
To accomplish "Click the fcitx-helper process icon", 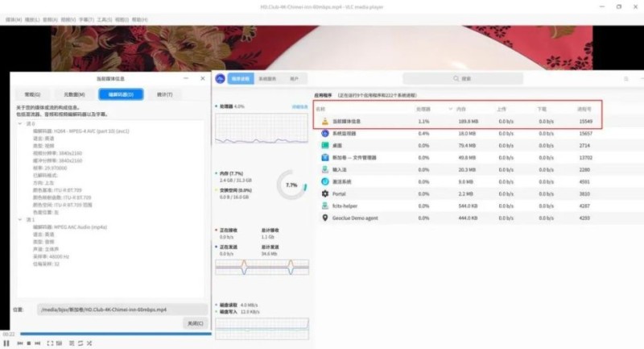I will point(324,206).
